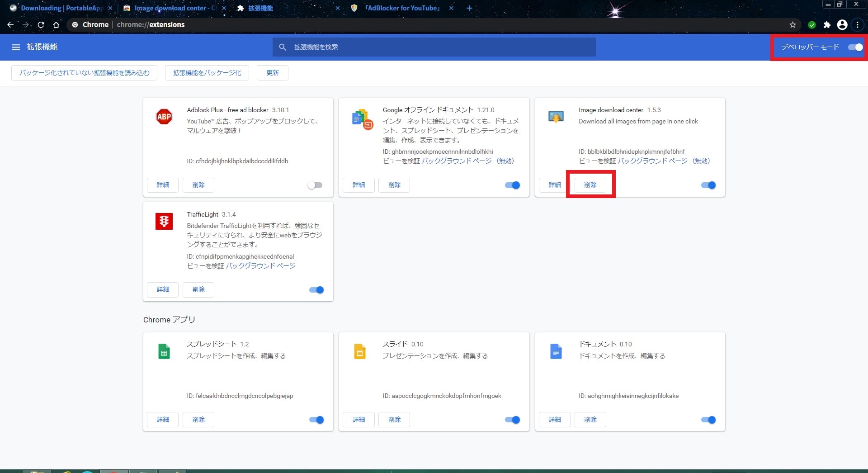Screen dimensions: 868x473
Task: Open the home page icon
Action: (x=56, y=24)
